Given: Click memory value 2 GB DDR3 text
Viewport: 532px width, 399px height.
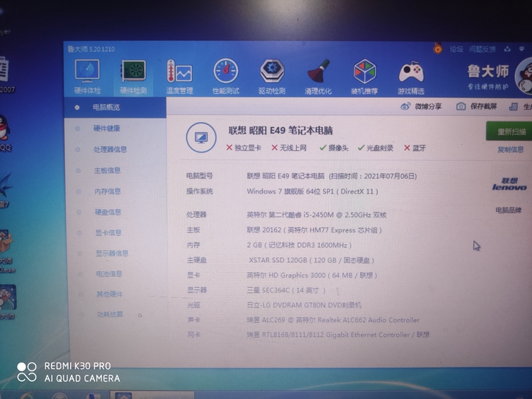Looking at the screenshot, I should coord(299,245).
